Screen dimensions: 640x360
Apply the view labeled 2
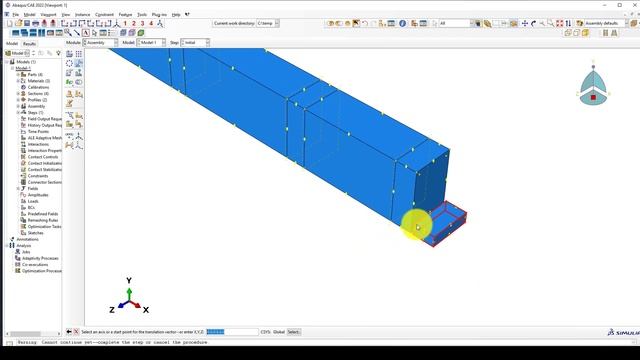133,24
